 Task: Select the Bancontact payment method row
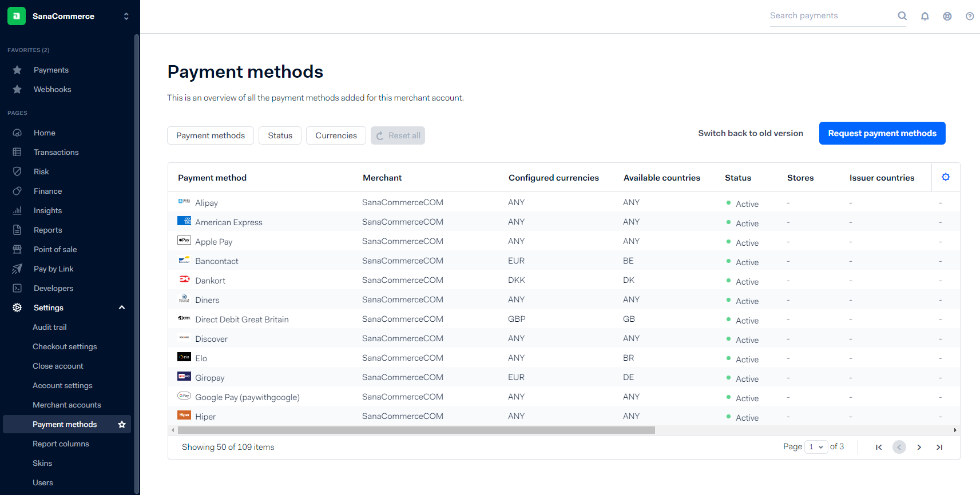coord(564,261)
